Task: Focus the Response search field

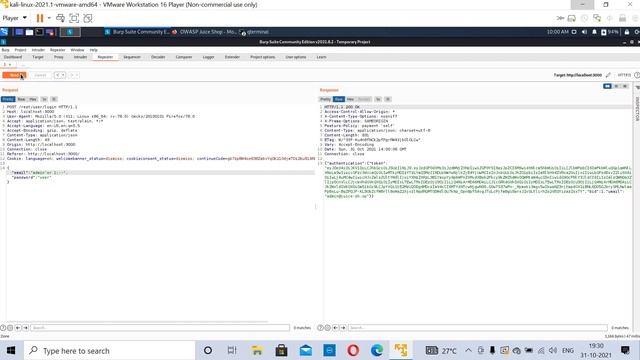Action: click(478, 328)
